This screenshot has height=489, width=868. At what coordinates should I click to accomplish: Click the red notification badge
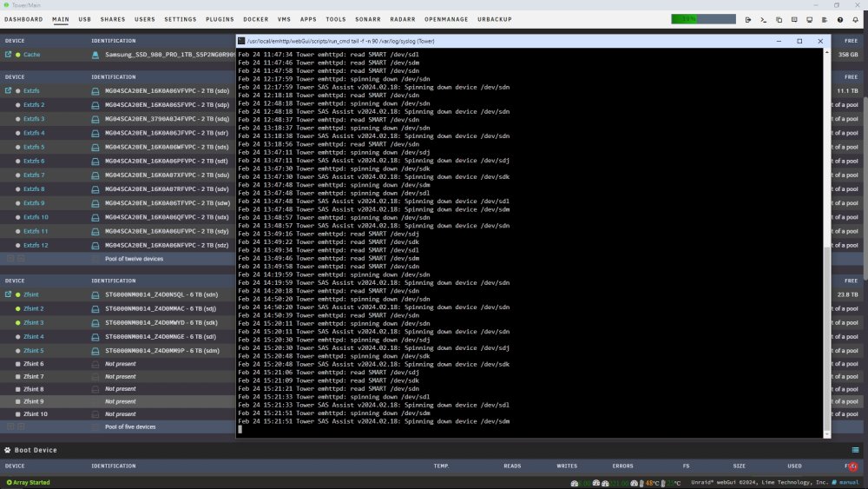click(853, 467)
